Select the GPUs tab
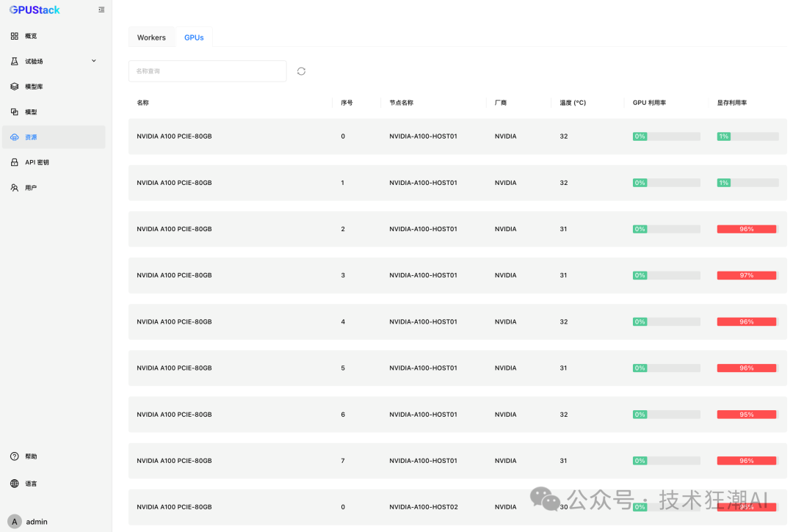 pos(194,37)
